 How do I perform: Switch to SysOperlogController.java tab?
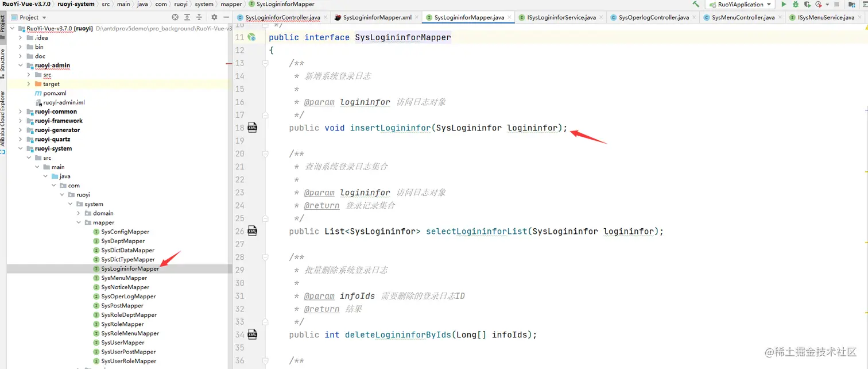(654, 17)
